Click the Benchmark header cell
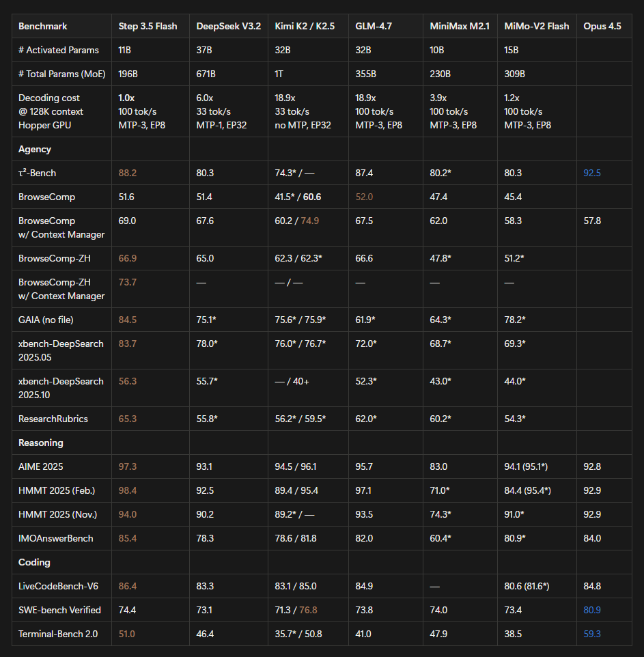The height and width of the screenshot is (657, 644). point(42,26)
